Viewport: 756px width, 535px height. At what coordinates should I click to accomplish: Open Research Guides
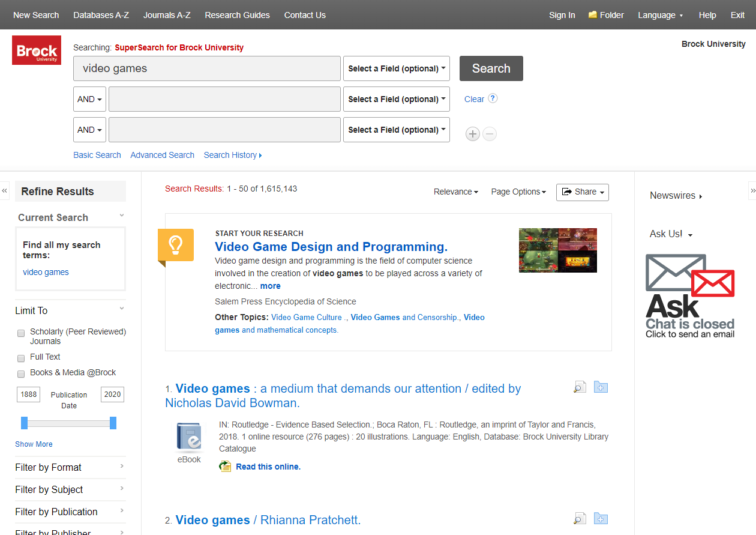click(x=237, y=15)
